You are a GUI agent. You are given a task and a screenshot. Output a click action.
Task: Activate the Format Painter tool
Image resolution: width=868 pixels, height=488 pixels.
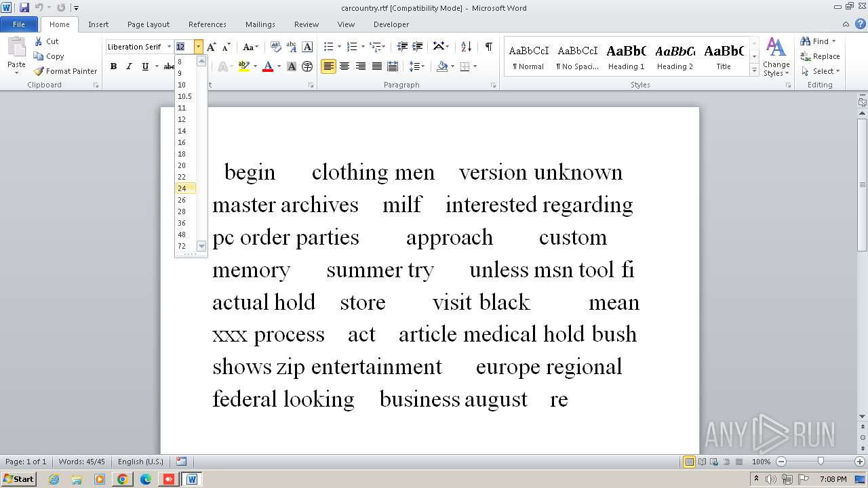coord(65,71)
